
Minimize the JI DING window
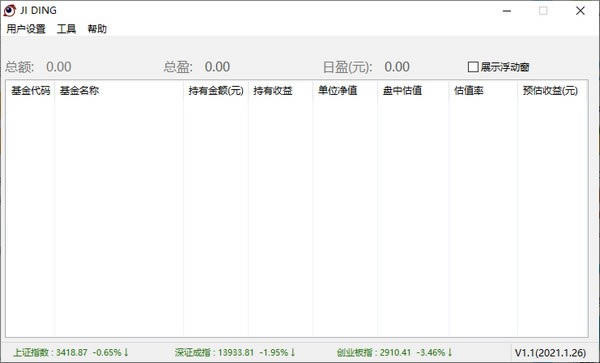507,11
